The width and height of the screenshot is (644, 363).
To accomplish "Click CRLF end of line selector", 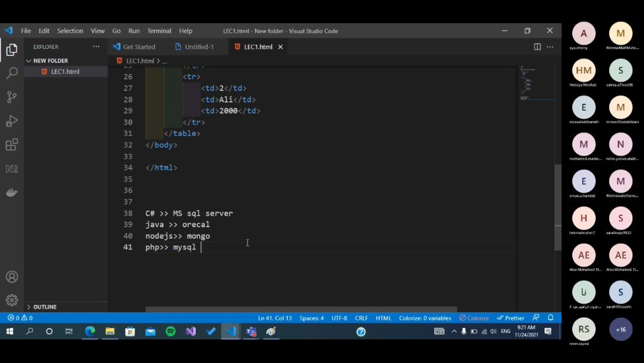I will [361, 318].
